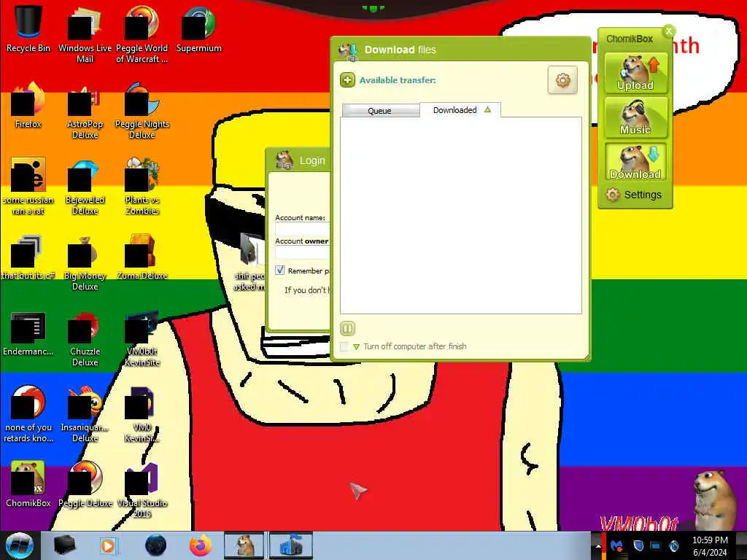Select the Firefox desktop icon

28,106
